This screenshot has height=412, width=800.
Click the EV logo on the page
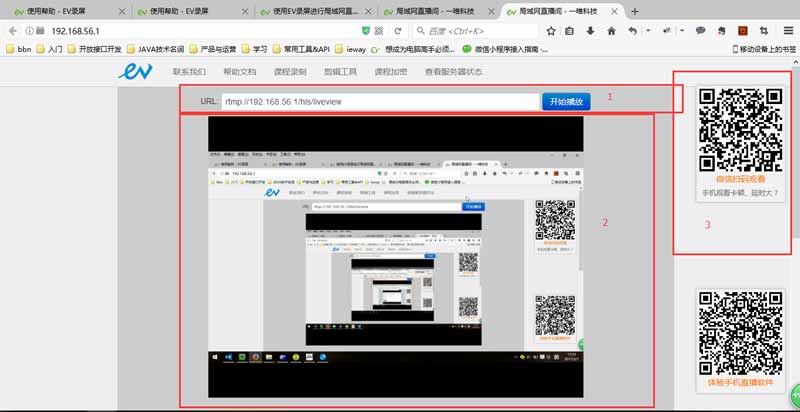click(135, 71)
